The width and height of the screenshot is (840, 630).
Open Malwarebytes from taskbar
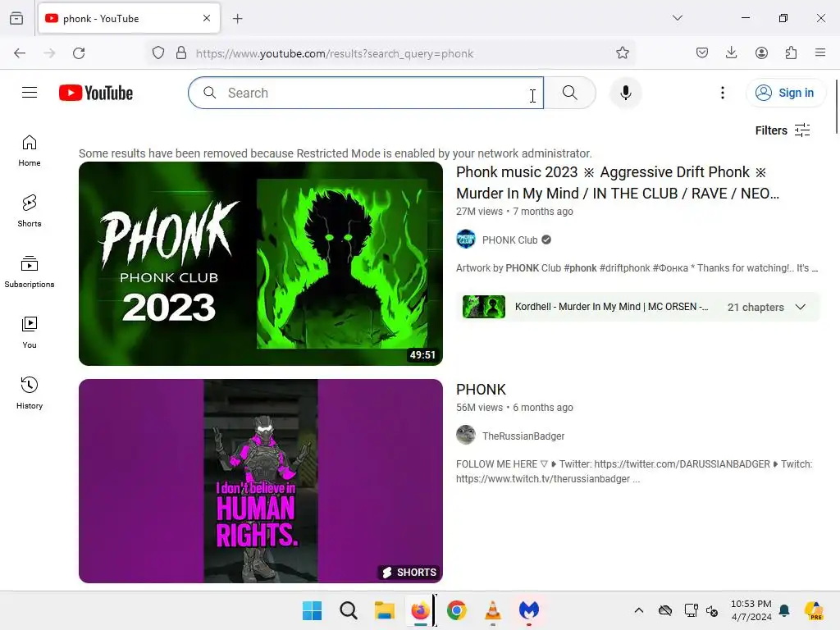(x=529, y=610)
